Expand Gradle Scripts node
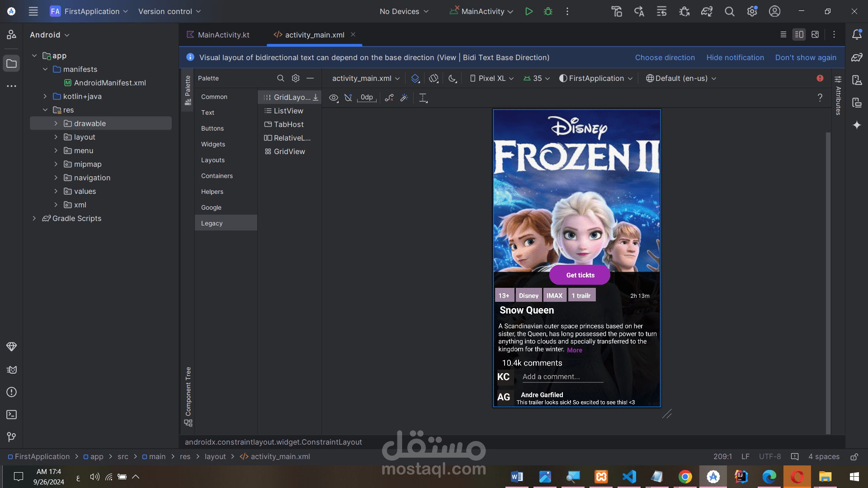This screenshot has width=868, height=488. coord(34,218)
